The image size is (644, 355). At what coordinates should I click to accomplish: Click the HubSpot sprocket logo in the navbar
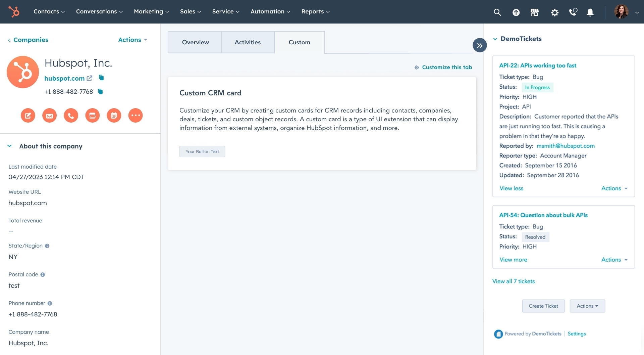click(x=14, y=12)
